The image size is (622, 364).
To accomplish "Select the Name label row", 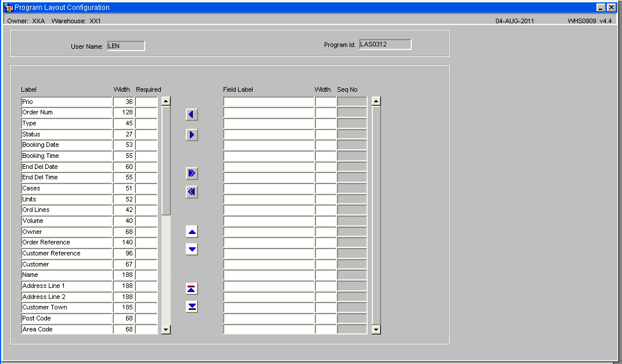I will tap(67, 275).
